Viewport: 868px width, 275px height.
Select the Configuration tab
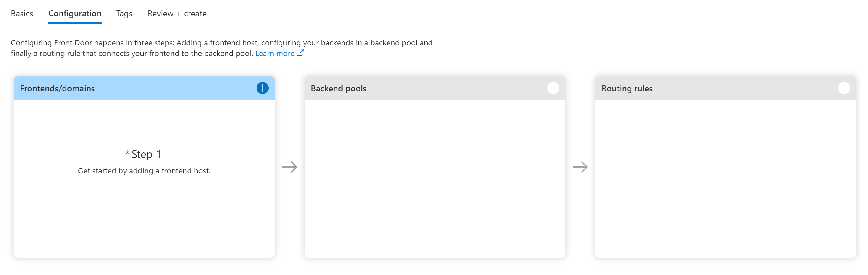tap(75, 14)
